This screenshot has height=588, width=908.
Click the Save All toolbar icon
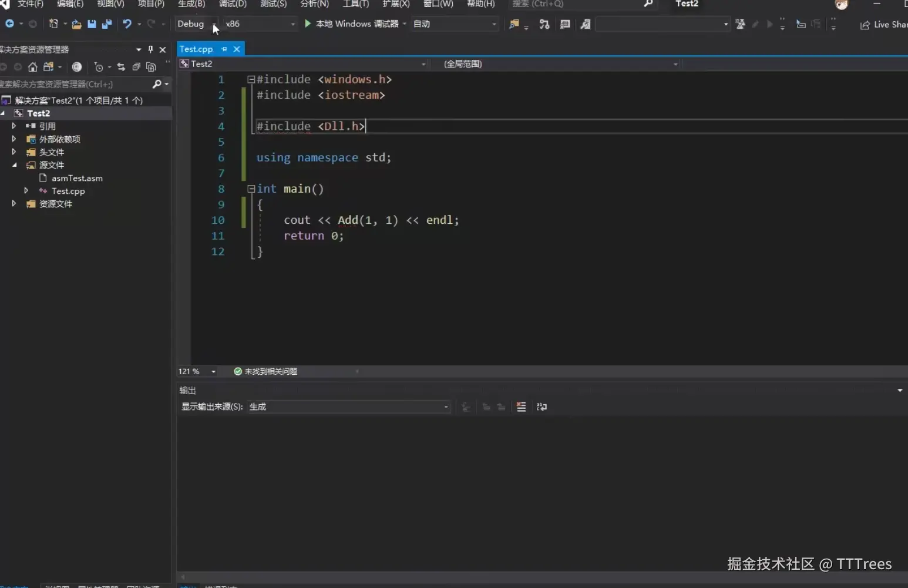(x=106, y=24)
